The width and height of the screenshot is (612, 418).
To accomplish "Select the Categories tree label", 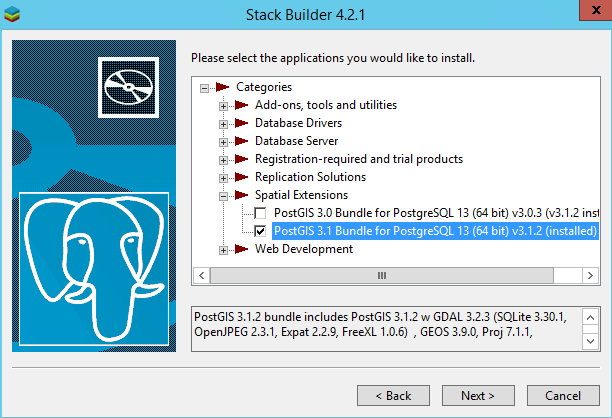I will coord(264,87).
